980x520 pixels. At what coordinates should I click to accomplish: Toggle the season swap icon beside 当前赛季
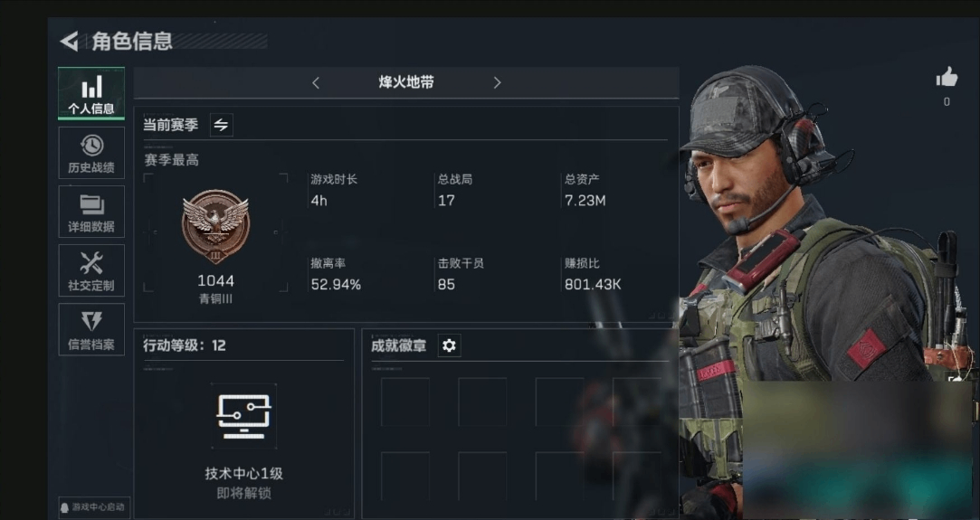[x=222, y=125]
